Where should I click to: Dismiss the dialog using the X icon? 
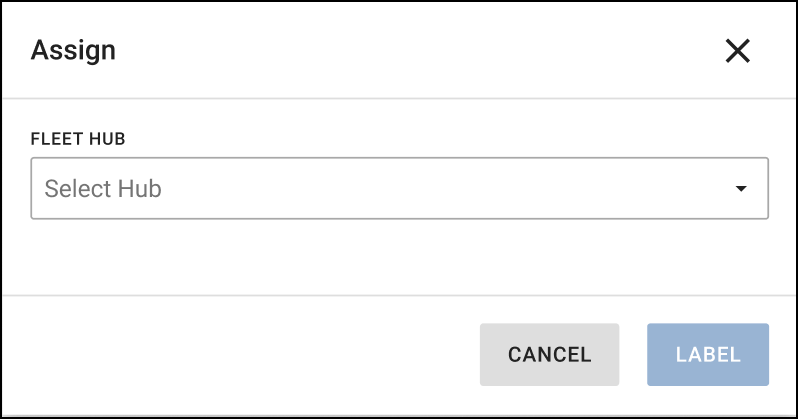click(x=737, y=51)
